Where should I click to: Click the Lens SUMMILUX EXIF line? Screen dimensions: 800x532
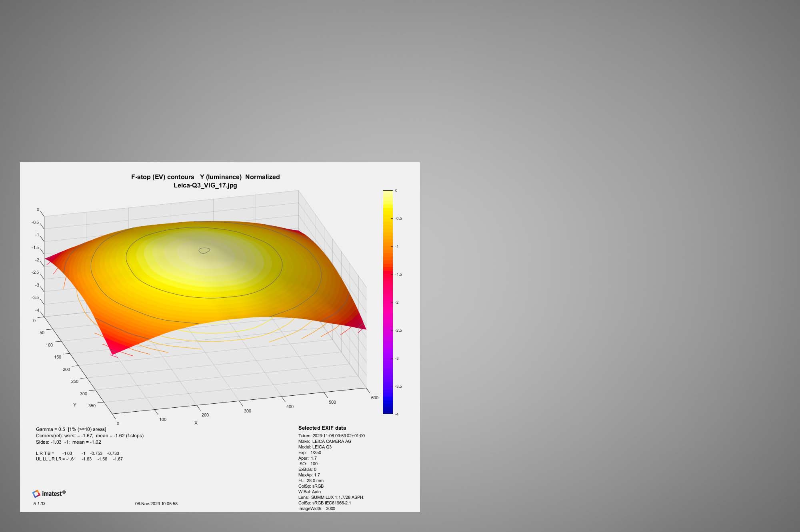click(x=331, y=497)
